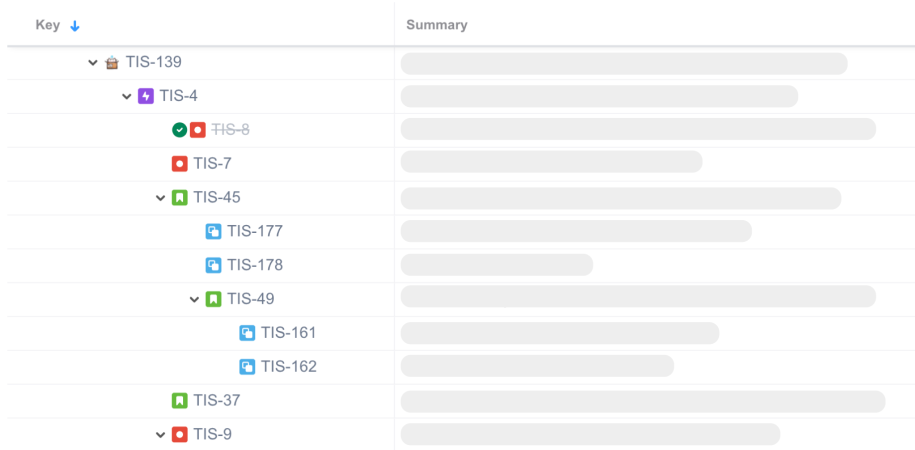The width and height of the screenshot is (915, 450).
Task: Click the blue subtask icon beside TIS-177
Action: [213, 232]
